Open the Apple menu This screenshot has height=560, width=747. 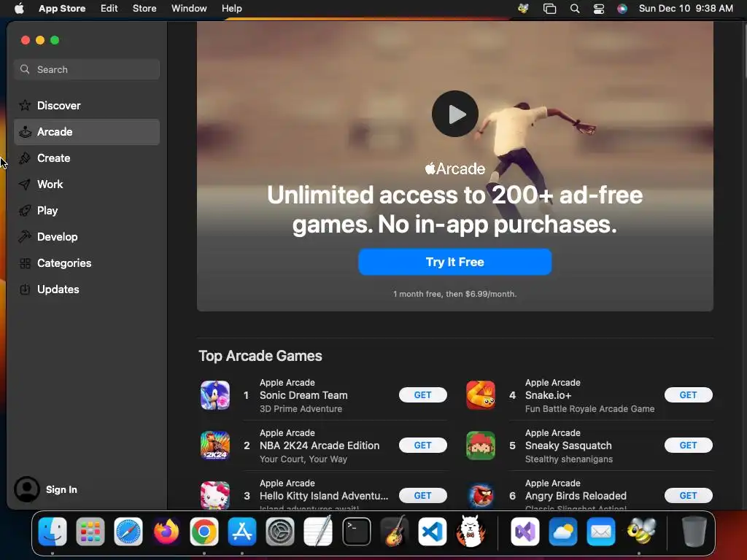tap(19, 8)
